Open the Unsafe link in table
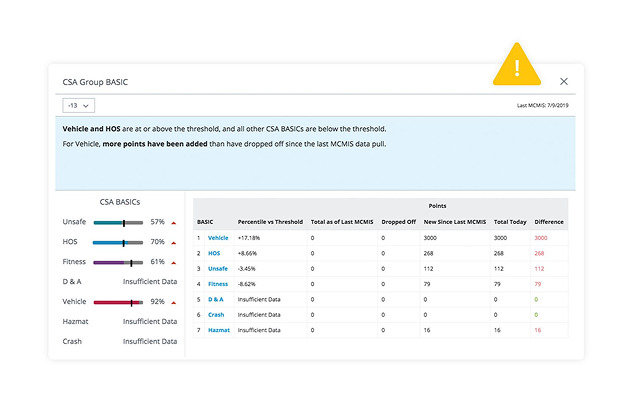Screen dimensions: 633x408 218,269
